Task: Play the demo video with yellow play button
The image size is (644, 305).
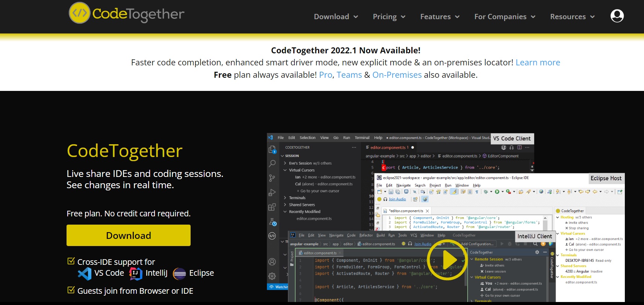Action: pos(447,260)
